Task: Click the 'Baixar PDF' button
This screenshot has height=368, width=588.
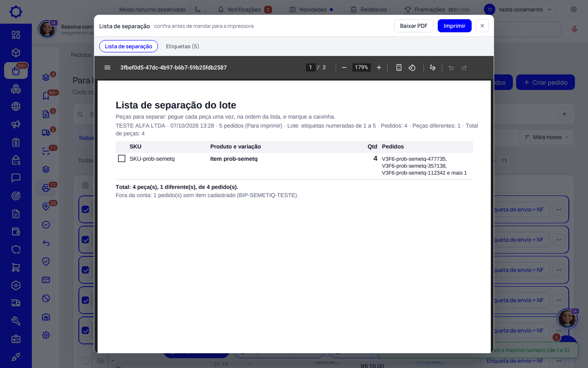Action: pos(414,26)
